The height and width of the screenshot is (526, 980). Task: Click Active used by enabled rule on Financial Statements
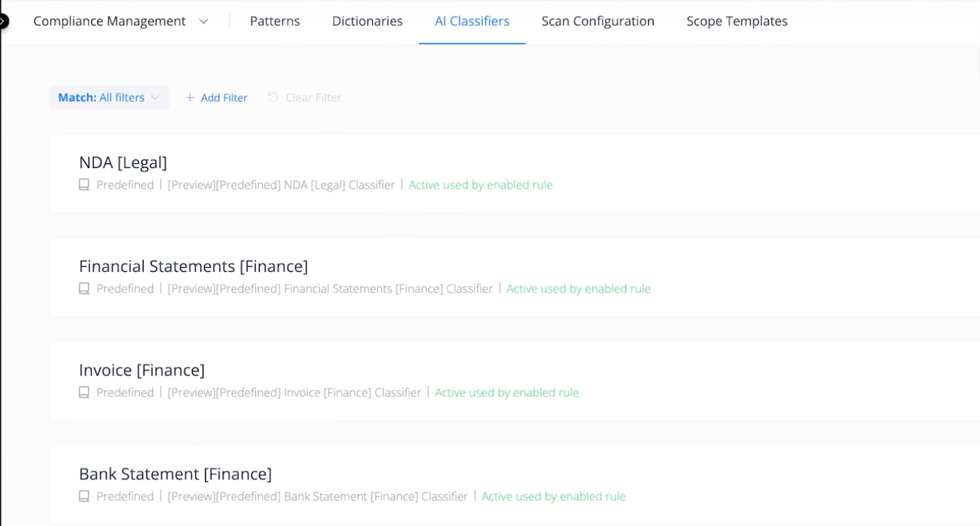click(x=578, y=289)
